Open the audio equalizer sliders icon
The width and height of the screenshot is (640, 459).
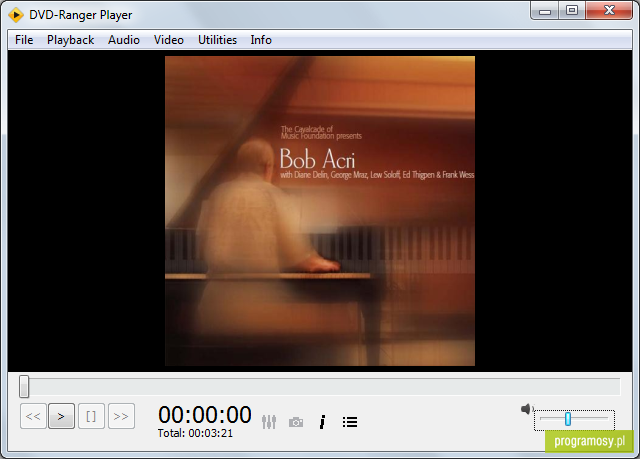pos(269,422)
